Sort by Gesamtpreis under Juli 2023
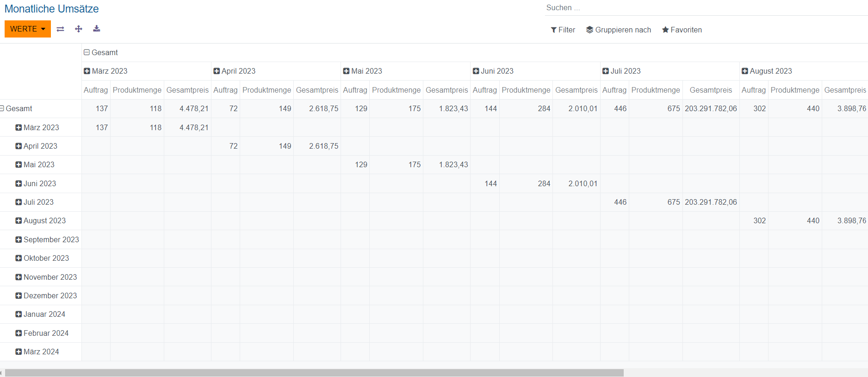The image size is (868, 377). pyautogui.click(x=710, y=90)
